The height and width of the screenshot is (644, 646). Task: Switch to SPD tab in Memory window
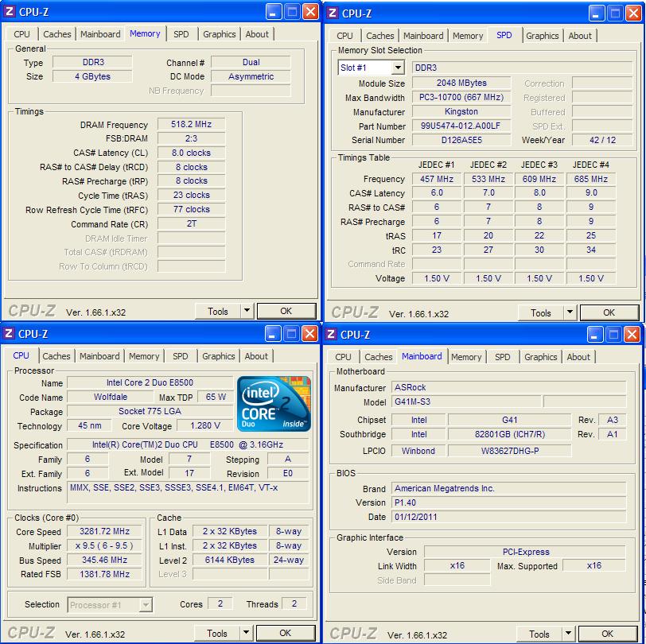click(181, 34)
